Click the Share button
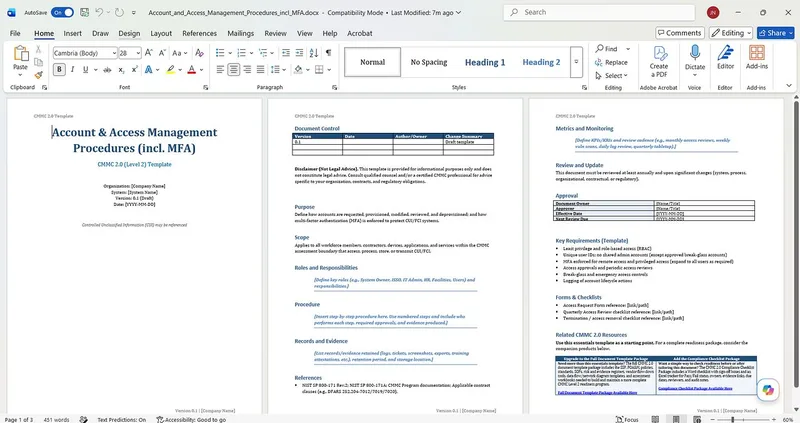 (776, 33)
